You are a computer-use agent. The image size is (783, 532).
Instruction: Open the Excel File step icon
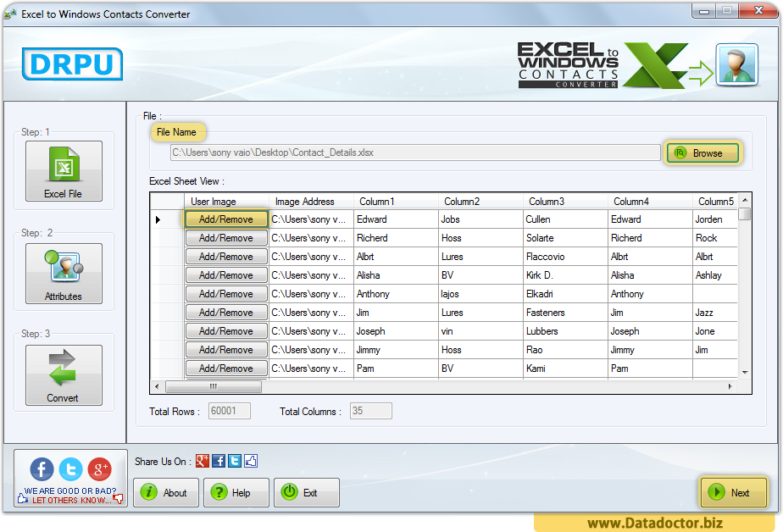[64, 170]
